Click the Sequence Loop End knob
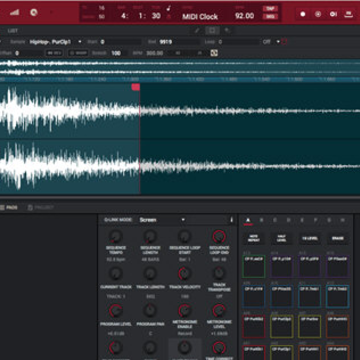 click(219, 237)
